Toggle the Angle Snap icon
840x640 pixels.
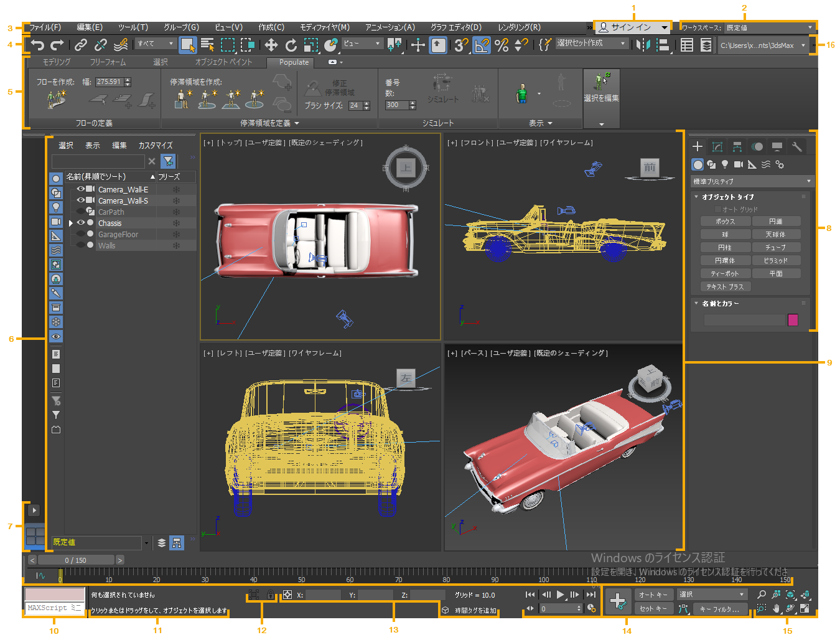(x=482, y=45)
